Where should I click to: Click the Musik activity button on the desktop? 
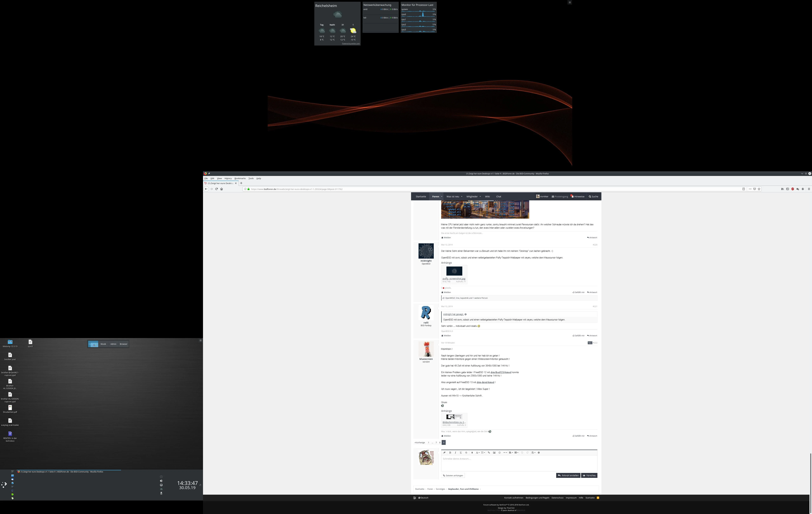pos(103,344)
